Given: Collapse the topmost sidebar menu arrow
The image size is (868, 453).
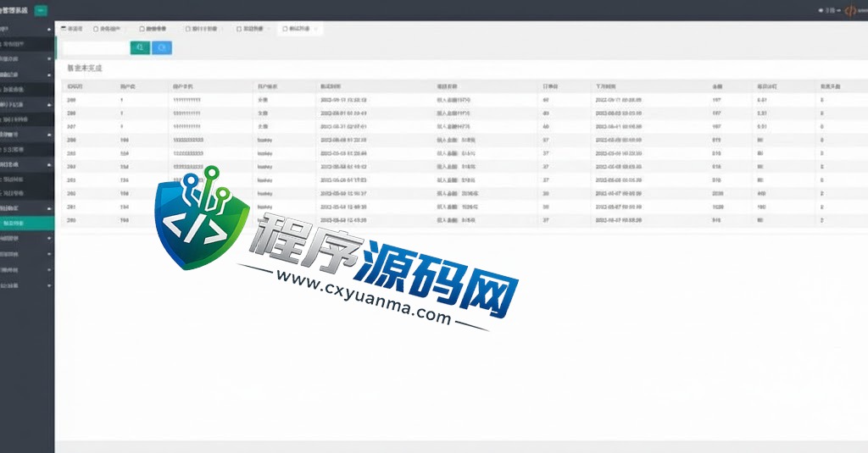Looking at the screenshot, I should click(x=48, y=29).
